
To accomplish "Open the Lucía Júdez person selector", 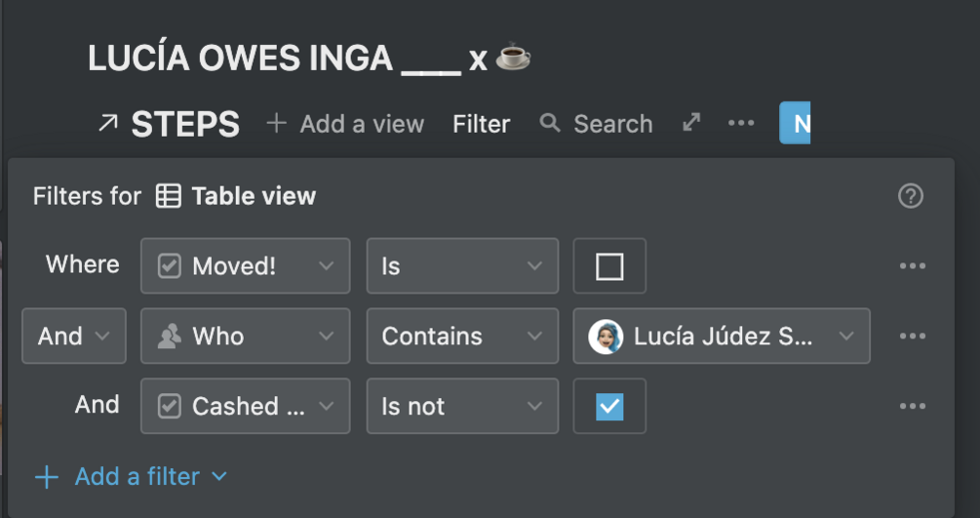I will pos(722,337).
